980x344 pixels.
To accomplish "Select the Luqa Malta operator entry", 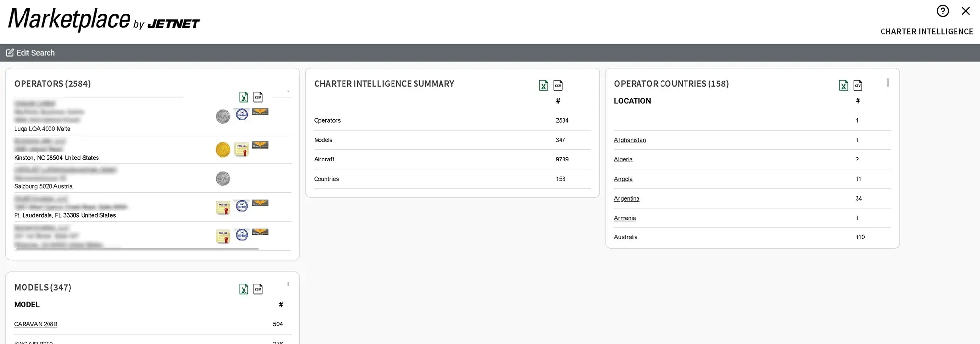I will [x=42, y=129].
